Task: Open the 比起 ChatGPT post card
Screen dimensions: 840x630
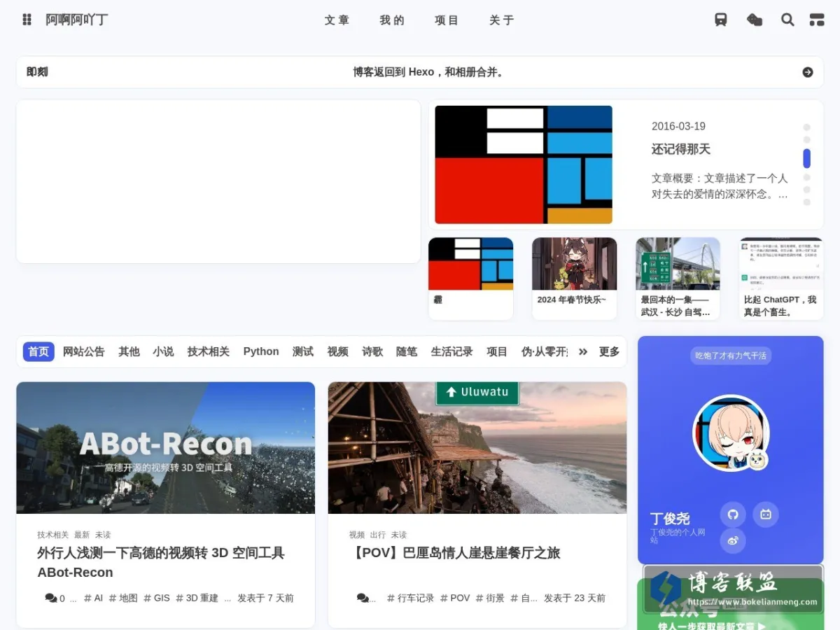Action: [781, 279]
